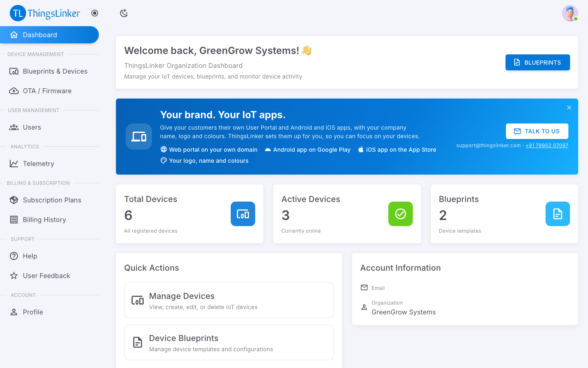Click the 'Device templates' label

pyautogui.click(x=460, y=231)
